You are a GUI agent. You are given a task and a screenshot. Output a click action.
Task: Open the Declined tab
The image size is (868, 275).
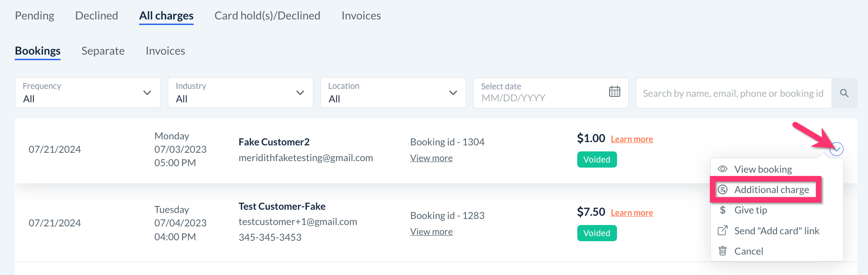[97, 16]
